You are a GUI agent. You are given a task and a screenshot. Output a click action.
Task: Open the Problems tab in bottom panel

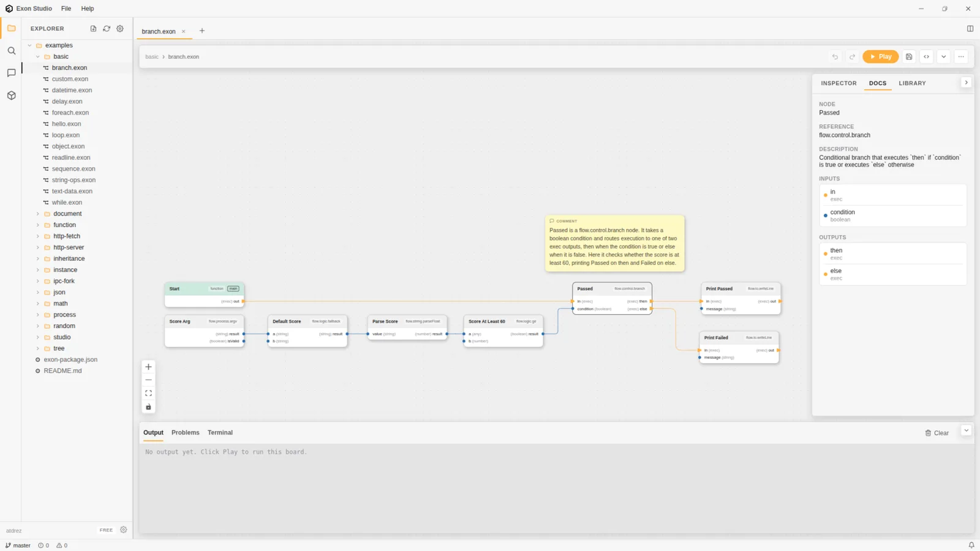click(186, 433)
